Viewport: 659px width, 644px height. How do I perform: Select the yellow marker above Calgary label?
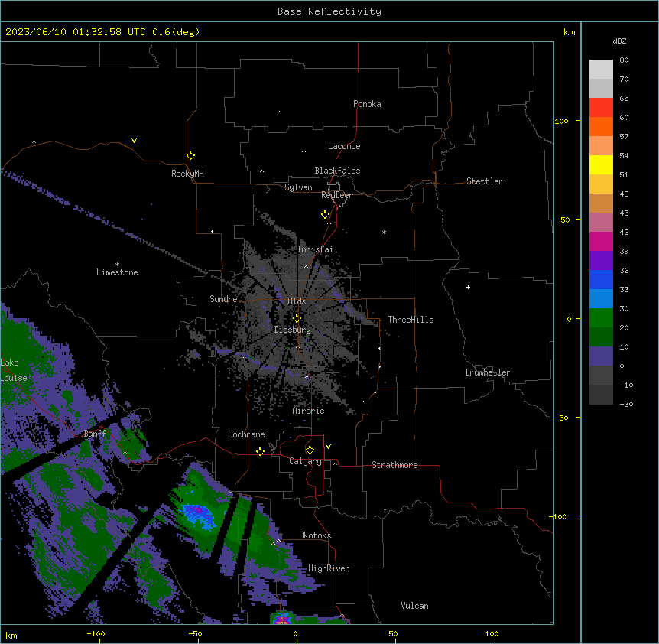coord(310,450)
